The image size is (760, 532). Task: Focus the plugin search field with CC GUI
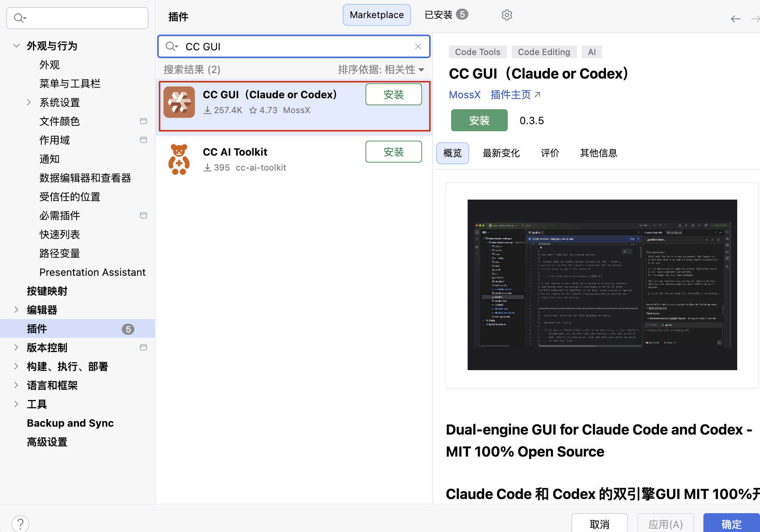294,46
